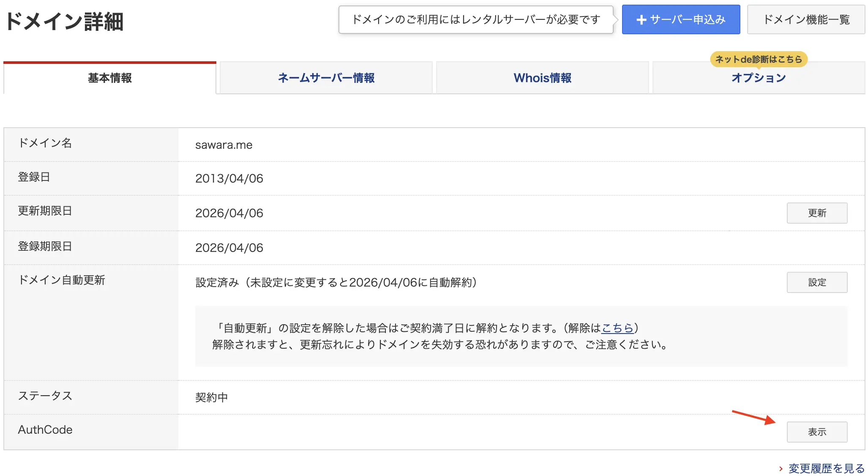Image resolution: width=868 pixels, height=476 pixels.
Task: Click the sawara.me domain name text
Action: coord(224,145)
